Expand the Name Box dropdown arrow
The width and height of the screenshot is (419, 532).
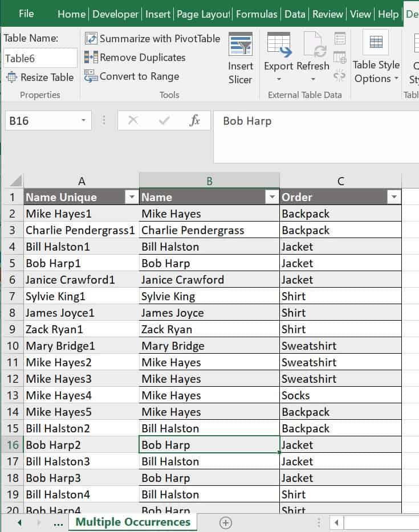click(83, 121)
